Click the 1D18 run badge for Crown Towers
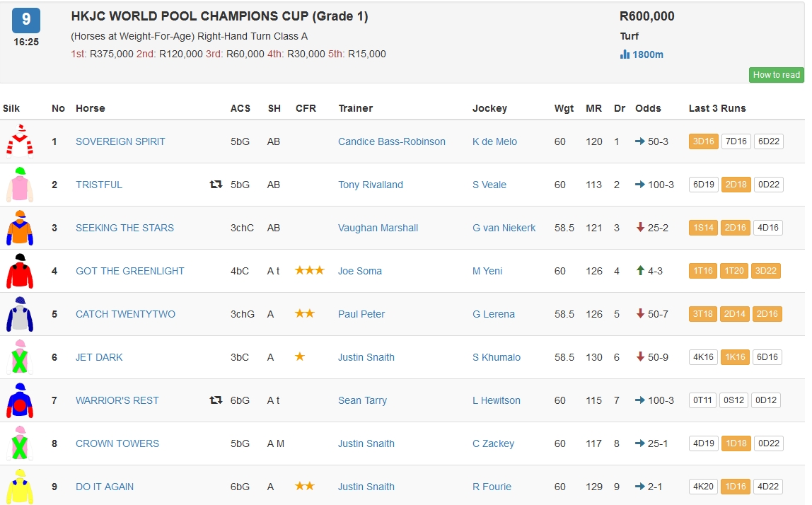This screenshot has width=812, height=505. click(x=735, y=443)
